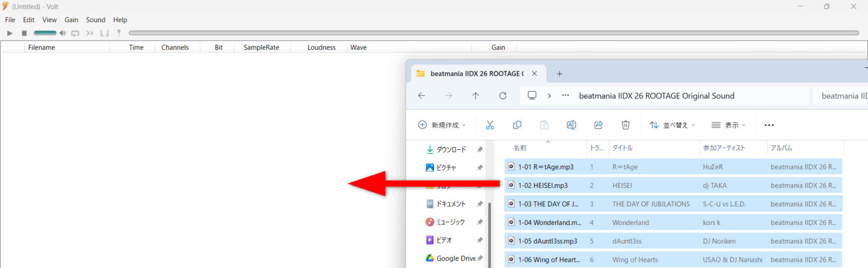This screenshot has height=268, width=868.
Task: Open the Sound menu
Action: tap(96, 20)
